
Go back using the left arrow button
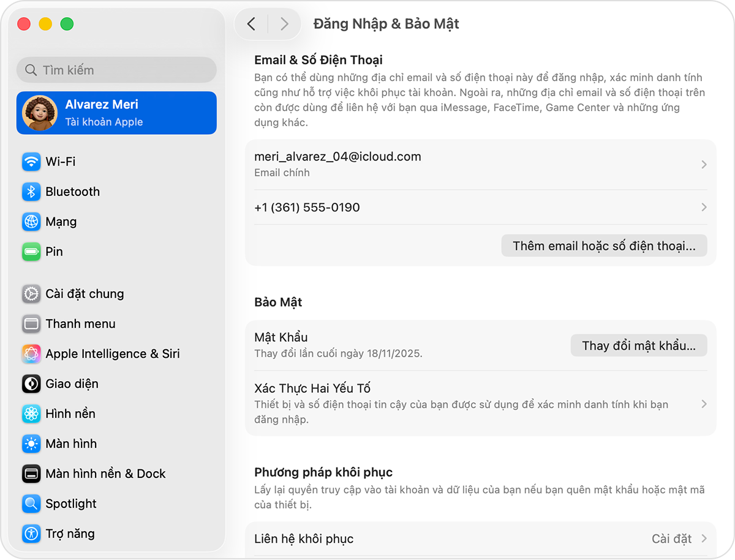[251, 24]
